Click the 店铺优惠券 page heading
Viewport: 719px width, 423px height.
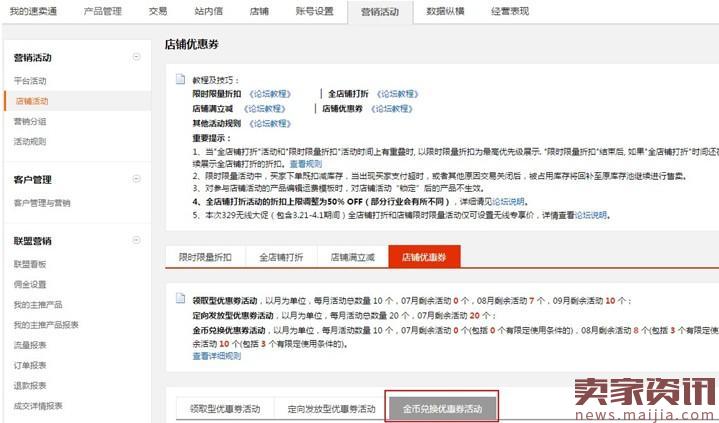(x=192, y=45)
